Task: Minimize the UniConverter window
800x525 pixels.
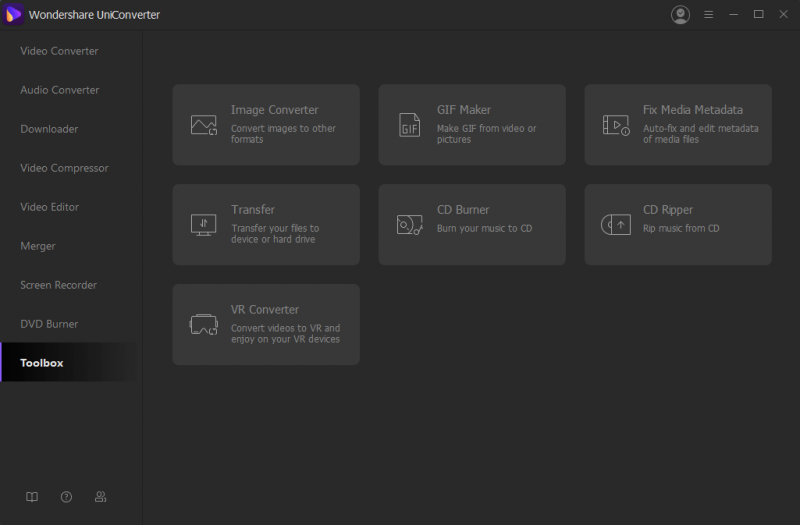Action: tap(734, 15)
